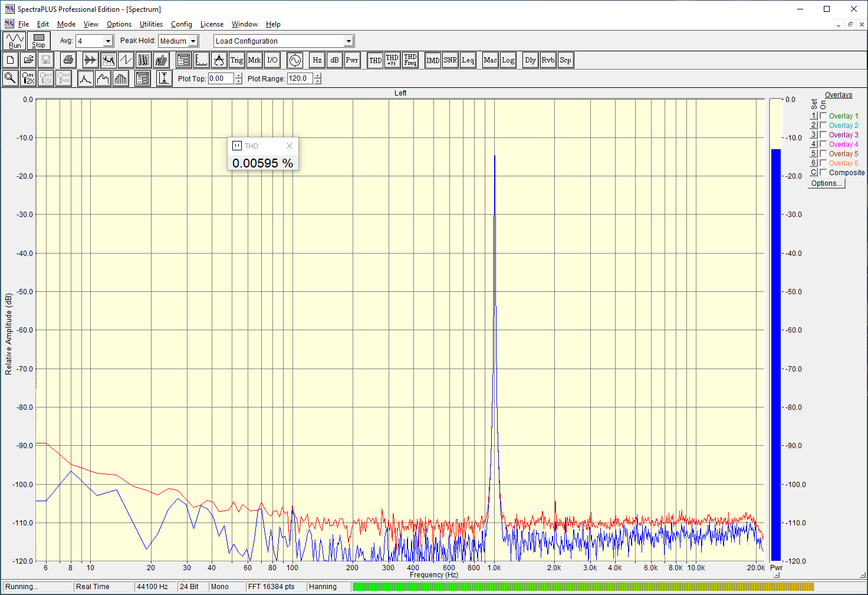
Task: Expand the Load Configuration dropdown
Action: point(348,41)
